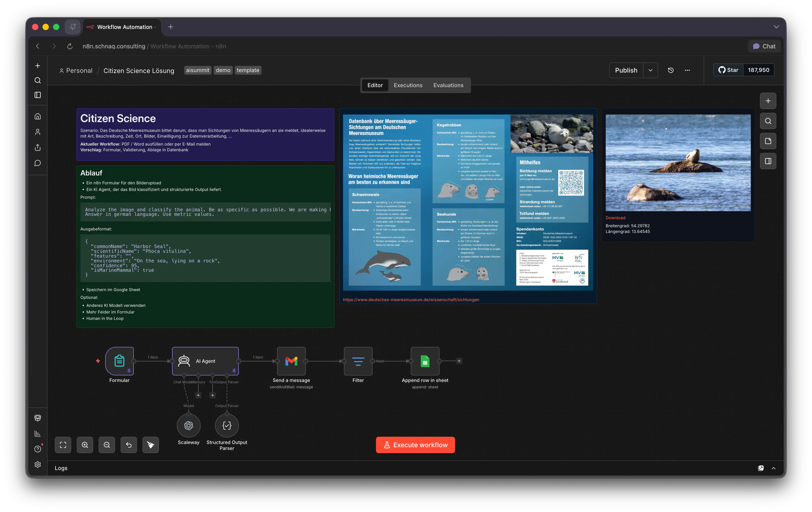
Task: Open the Filter node
Action: [x=358, y=361]
